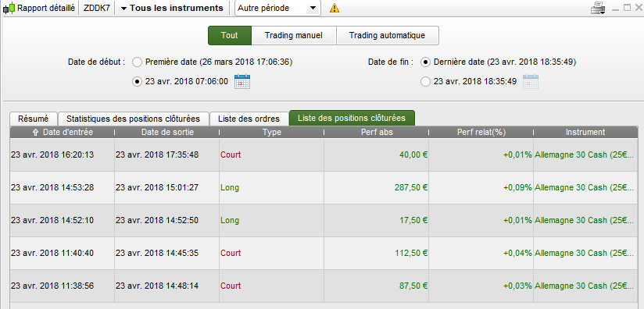
Task: Select the 23 avr. 2018 18:35:49 end radio
Action: (425, 82)
